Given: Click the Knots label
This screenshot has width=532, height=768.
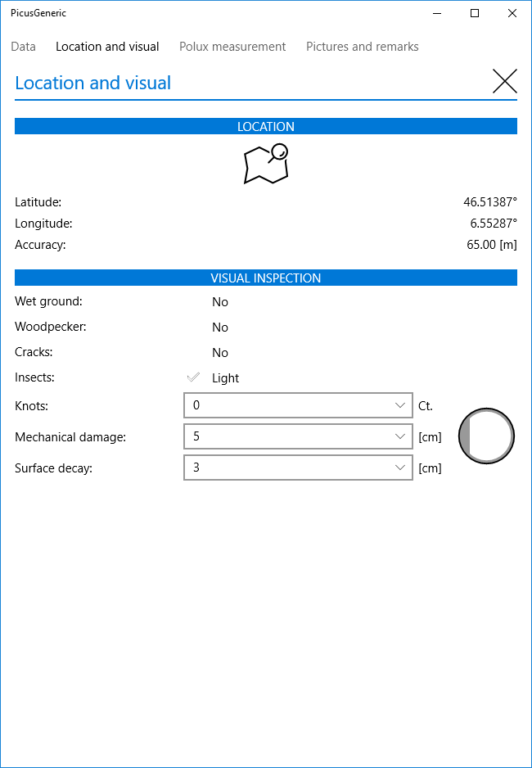Looking at the screenshot, I should coord(32,405).
